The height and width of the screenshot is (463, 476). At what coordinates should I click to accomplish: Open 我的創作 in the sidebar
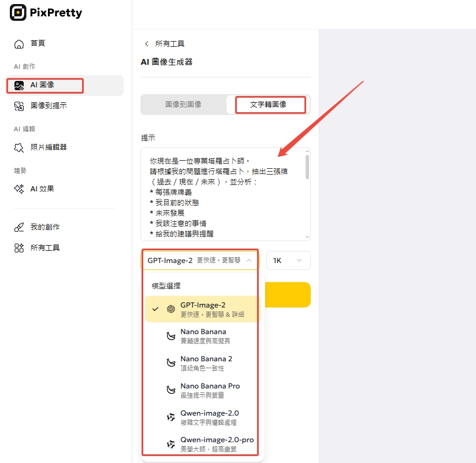click(64, 227)
